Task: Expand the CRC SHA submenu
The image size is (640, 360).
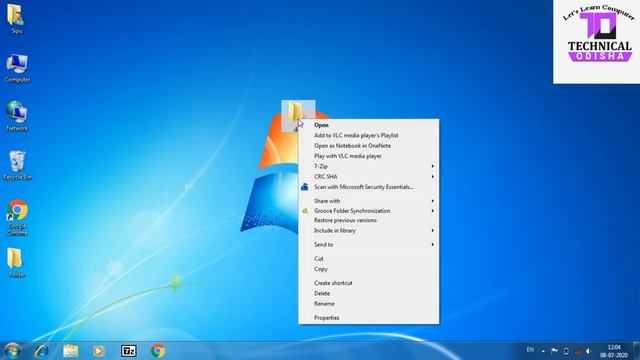Action: [369, 176]
